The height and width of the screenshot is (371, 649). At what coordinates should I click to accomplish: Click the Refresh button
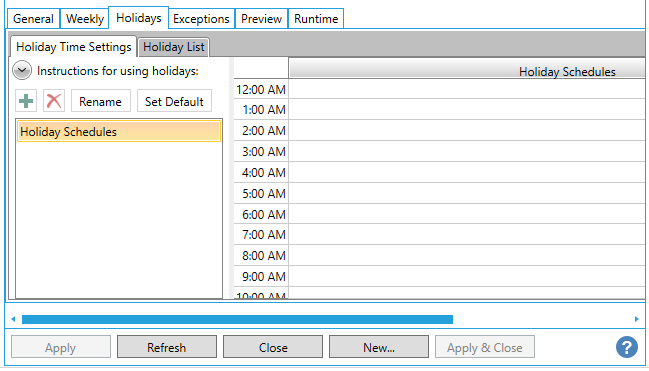[167, 347]
